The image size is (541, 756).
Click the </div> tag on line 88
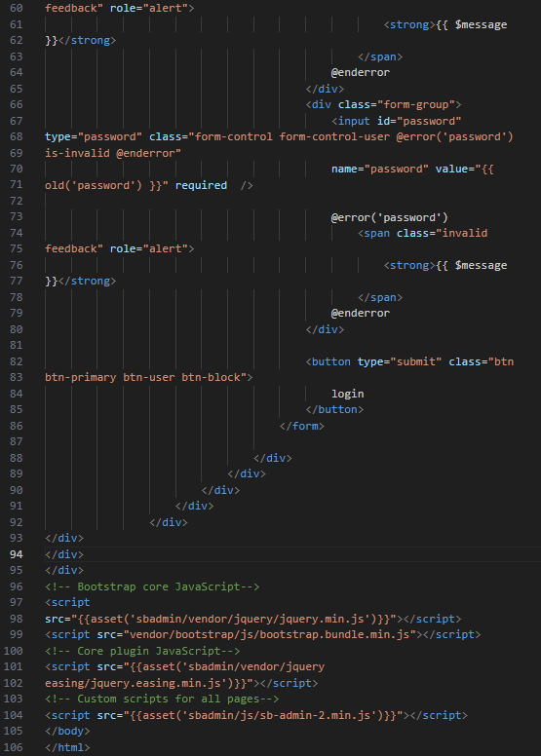(x=273, y=458)
